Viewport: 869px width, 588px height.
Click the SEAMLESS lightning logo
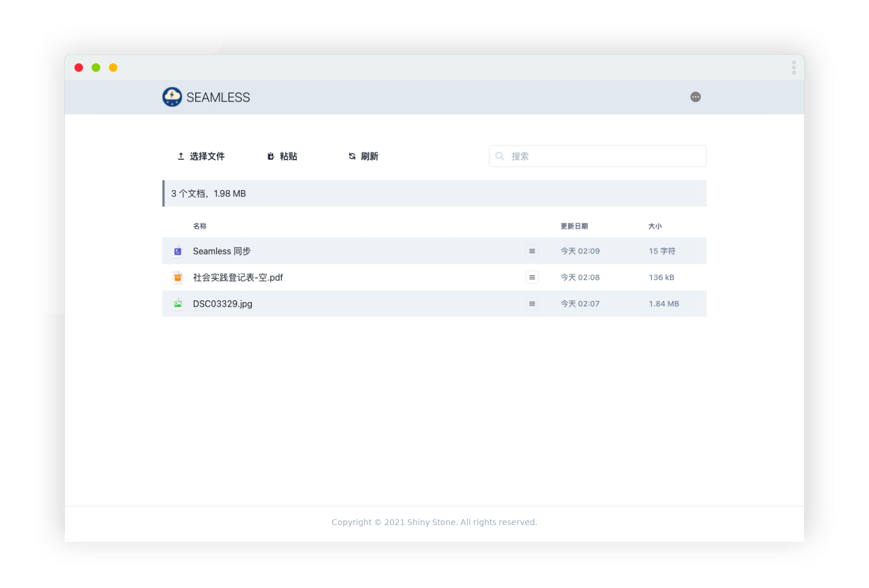tap(172, 96)
